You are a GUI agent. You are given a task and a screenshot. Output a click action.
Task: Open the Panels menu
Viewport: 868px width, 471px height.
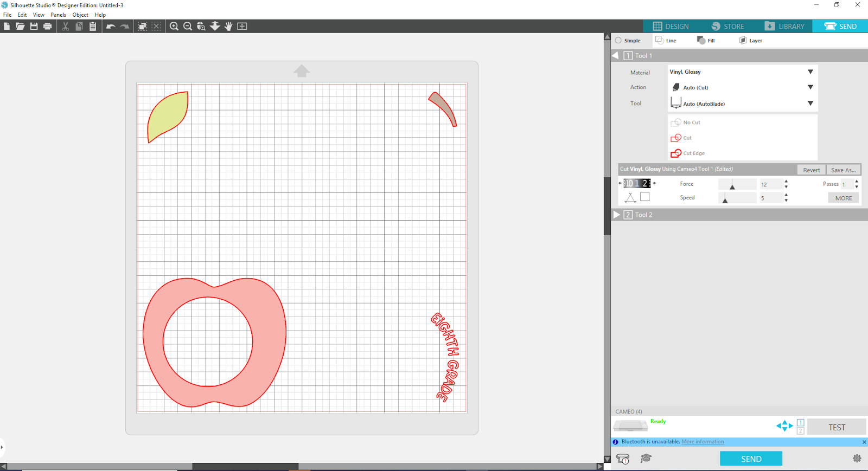[x=59, y=15]
